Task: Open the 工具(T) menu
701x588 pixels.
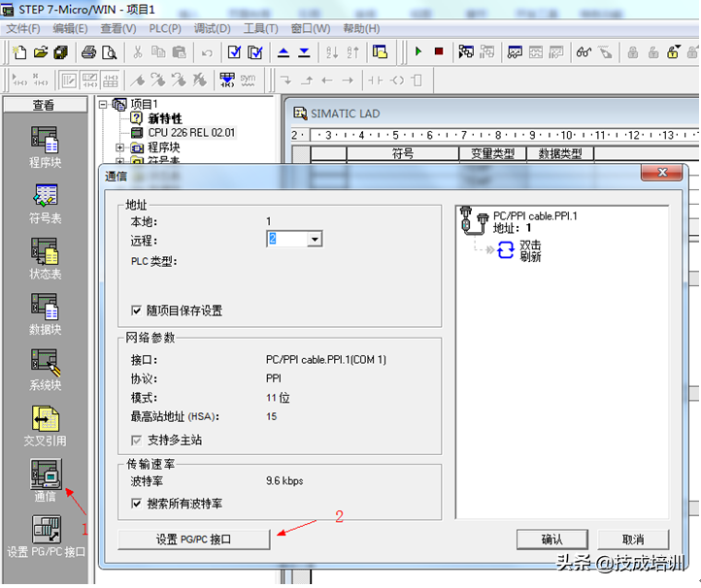Action: pos(260,28)
